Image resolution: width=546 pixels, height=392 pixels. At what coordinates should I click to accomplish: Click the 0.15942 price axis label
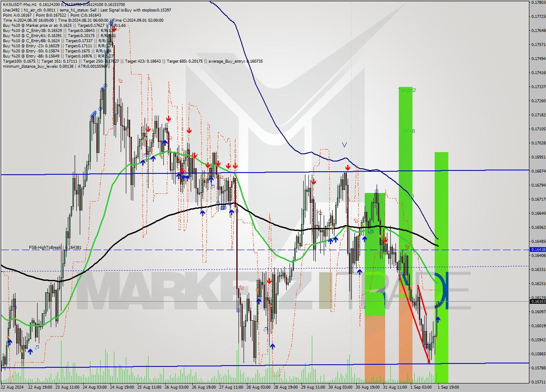tap(538, 340)
